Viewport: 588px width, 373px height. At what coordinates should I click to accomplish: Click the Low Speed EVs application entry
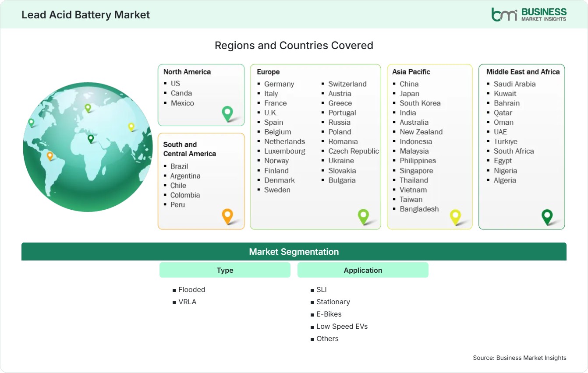pos(342,327)
